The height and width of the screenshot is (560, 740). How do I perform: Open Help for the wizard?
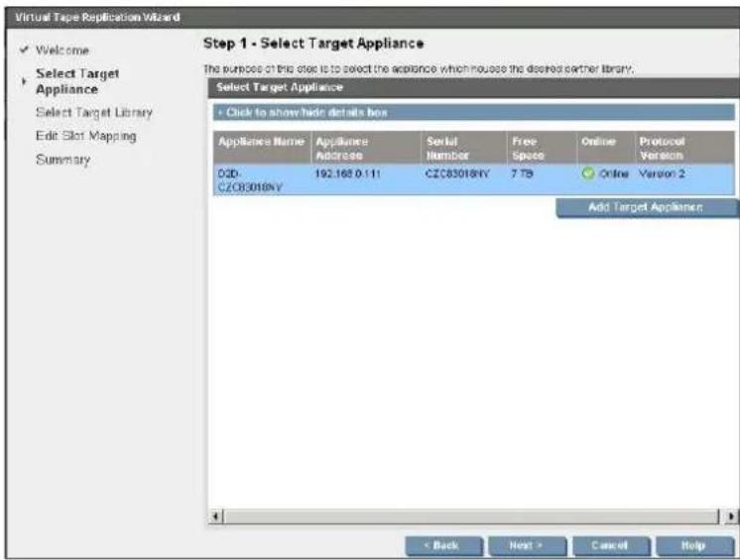(694, 546)
